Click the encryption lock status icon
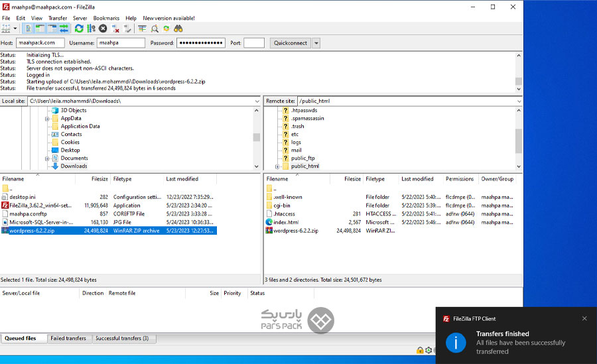 pyautogui.click(x=420, y=350)
